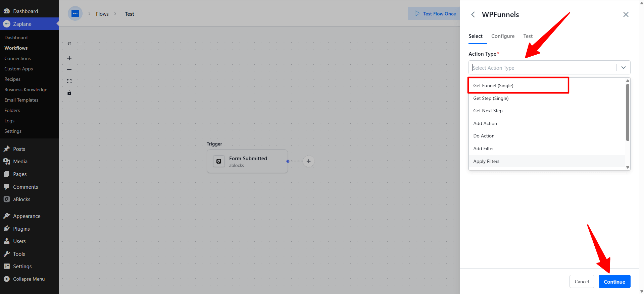Open Business Knowledge submenu item
This screenshot has width=644, height=294.
pos(26,90)
